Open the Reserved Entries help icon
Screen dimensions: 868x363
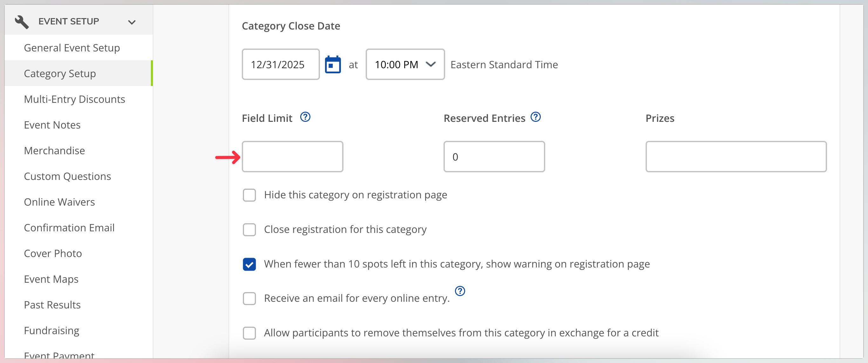535,117
